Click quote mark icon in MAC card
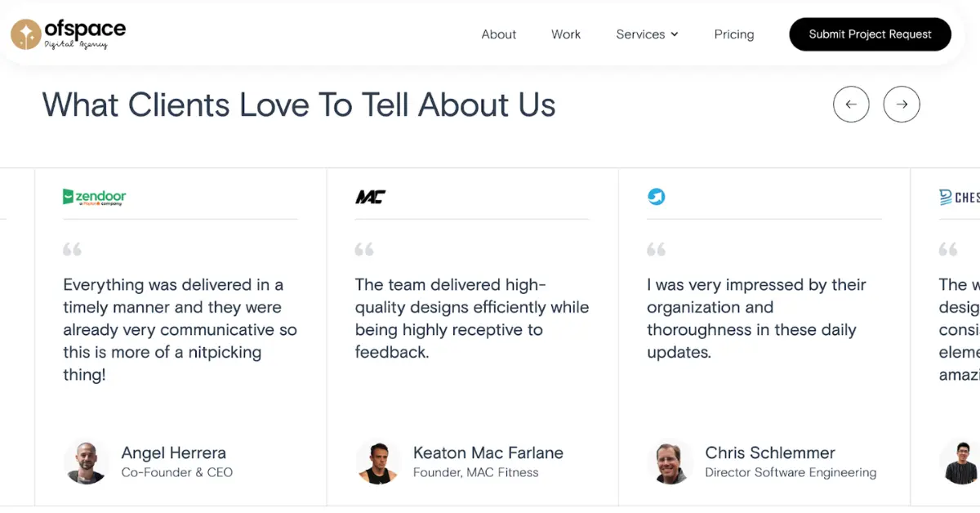The image size is (980, 513). (364, 249)
